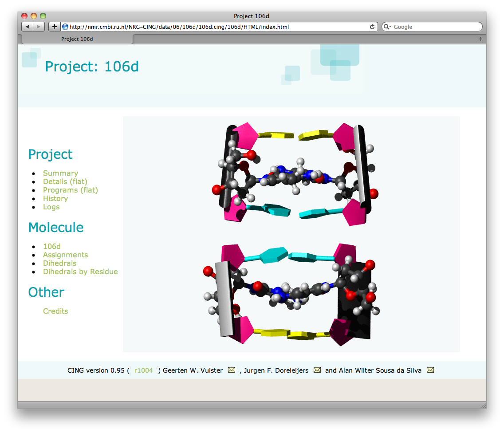This screenshot has width=504, height=433.
Task: Minimize the window with the yellow button
Action: tap(34, 16)
